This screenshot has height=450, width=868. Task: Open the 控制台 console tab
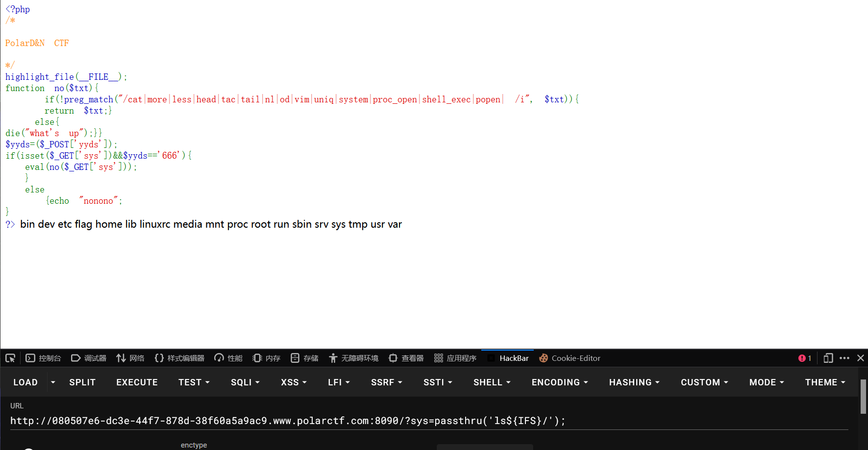point(44,358)
